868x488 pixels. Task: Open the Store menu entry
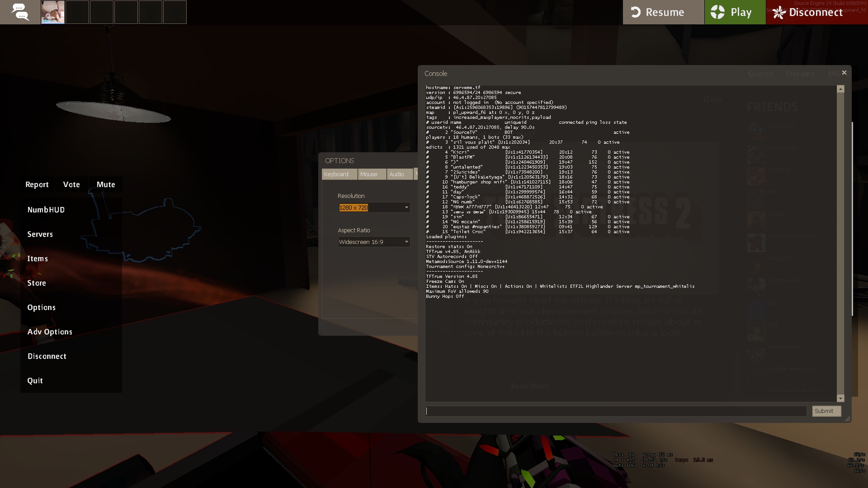tap(37, 283)
